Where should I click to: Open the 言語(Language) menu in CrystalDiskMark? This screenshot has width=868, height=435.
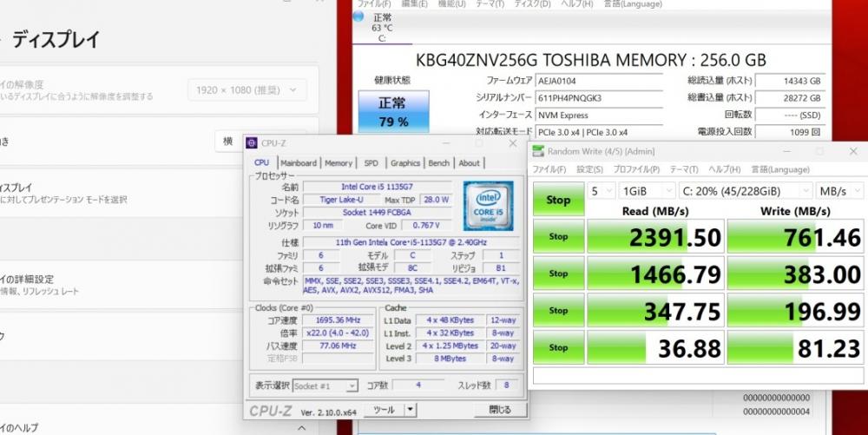point(780,169)
